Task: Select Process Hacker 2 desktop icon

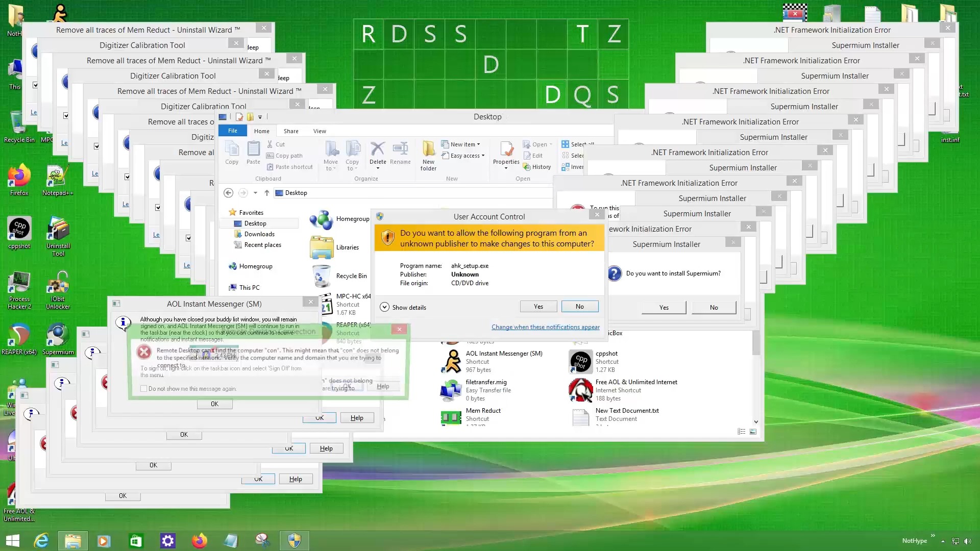Action: click(19, 290)
